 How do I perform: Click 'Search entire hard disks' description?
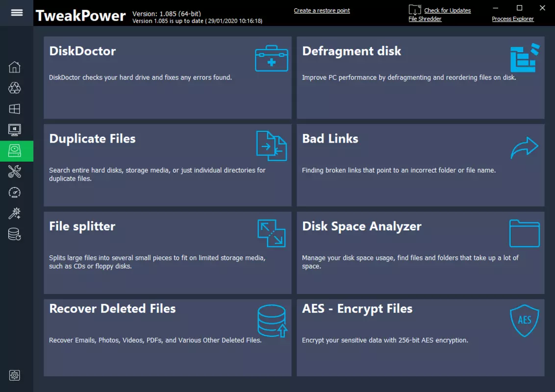click(157, 174)
